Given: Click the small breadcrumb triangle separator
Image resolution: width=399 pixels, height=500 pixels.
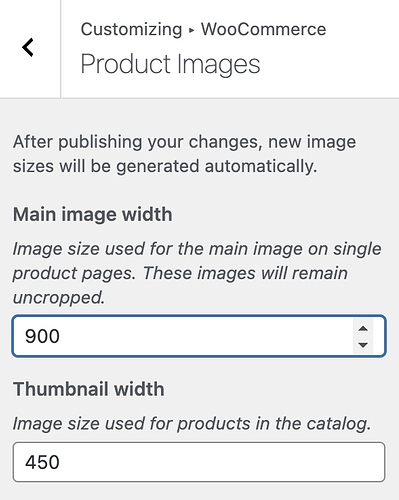Looking at the screenshot, I should (x=191, y=30).
